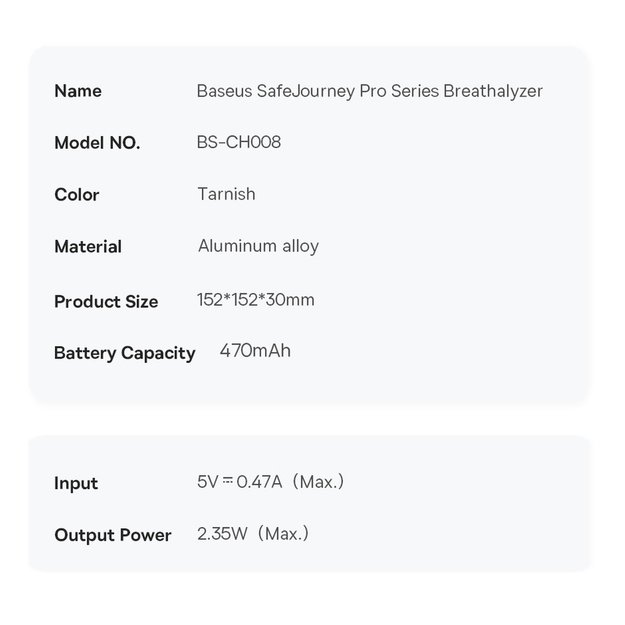Viewport: 625px width, 625px height.
Task: Click the word Breathalyzer in product name
Action: [x=491, y=91]
